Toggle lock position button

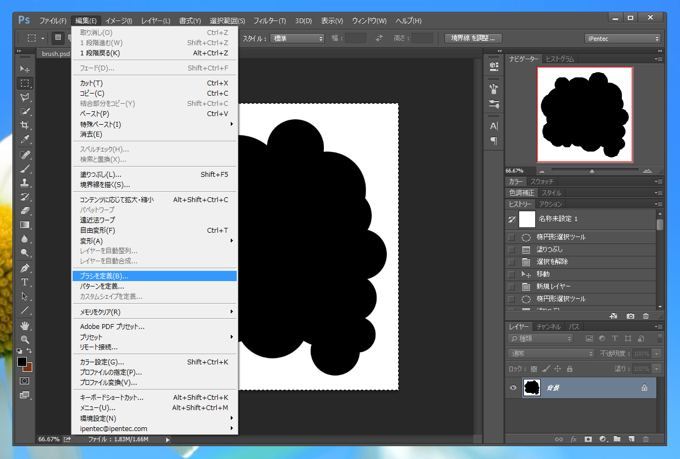(558, 369)
